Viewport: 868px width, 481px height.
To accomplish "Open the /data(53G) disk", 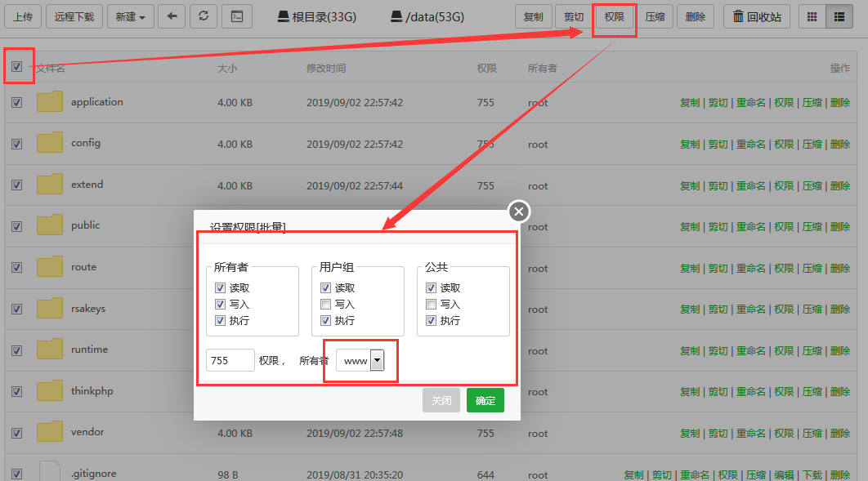I will tap(427, 17).
